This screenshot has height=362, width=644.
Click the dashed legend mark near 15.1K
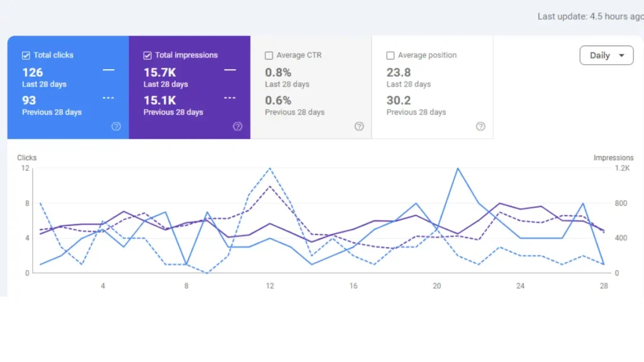[229, 99]
